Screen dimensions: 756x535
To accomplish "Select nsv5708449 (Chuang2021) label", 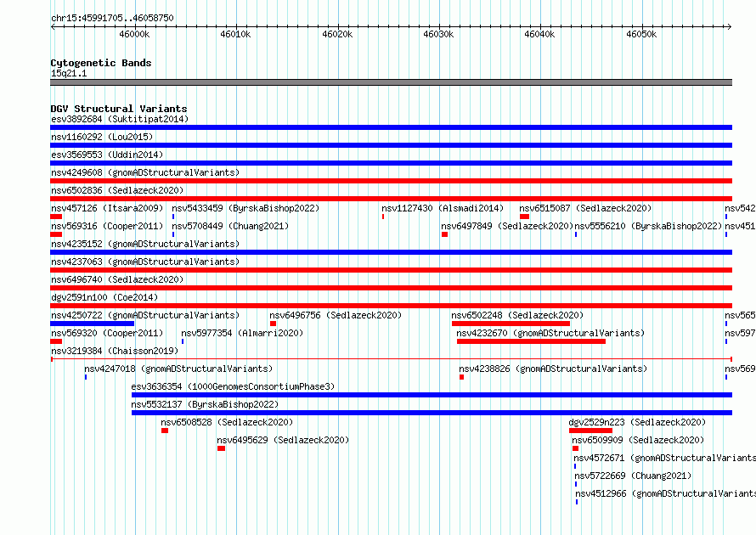I will click(230, 226).
